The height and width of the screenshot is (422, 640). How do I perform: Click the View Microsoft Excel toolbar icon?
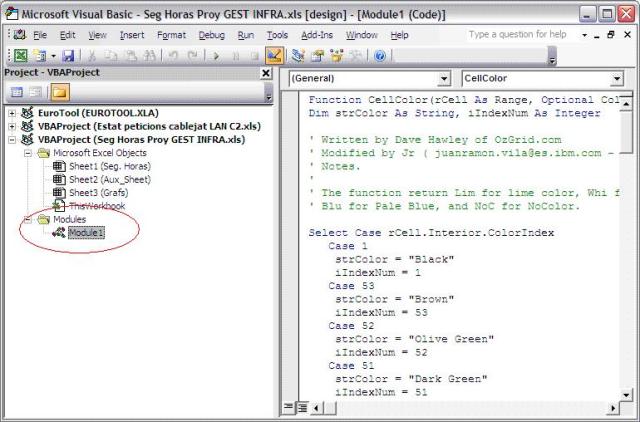(20, 55)
